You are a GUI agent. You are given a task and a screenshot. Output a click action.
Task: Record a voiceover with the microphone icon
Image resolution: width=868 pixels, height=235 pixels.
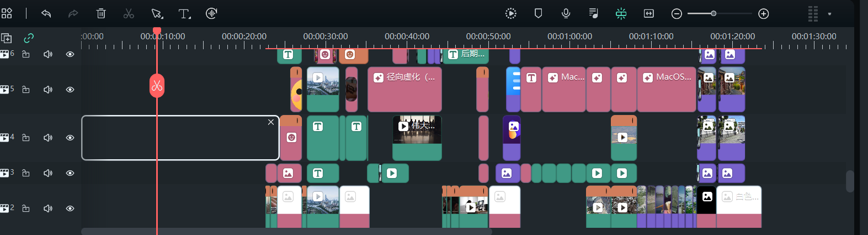(566, 13)
